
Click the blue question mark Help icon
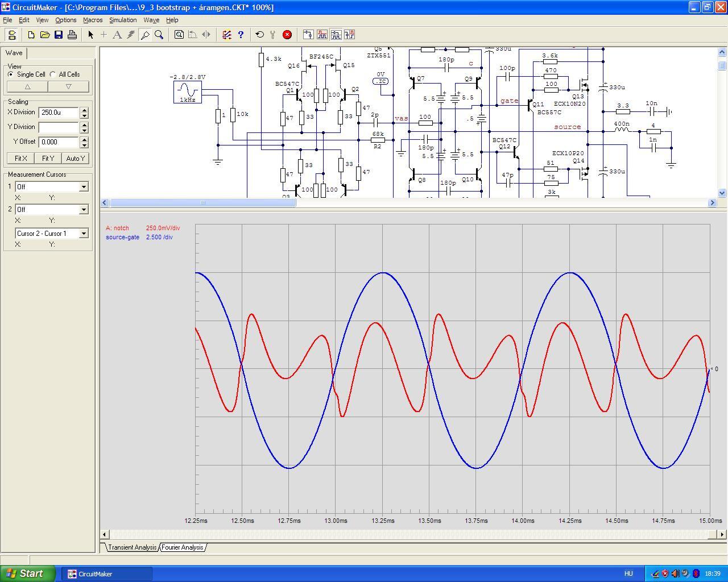[241, 35]
